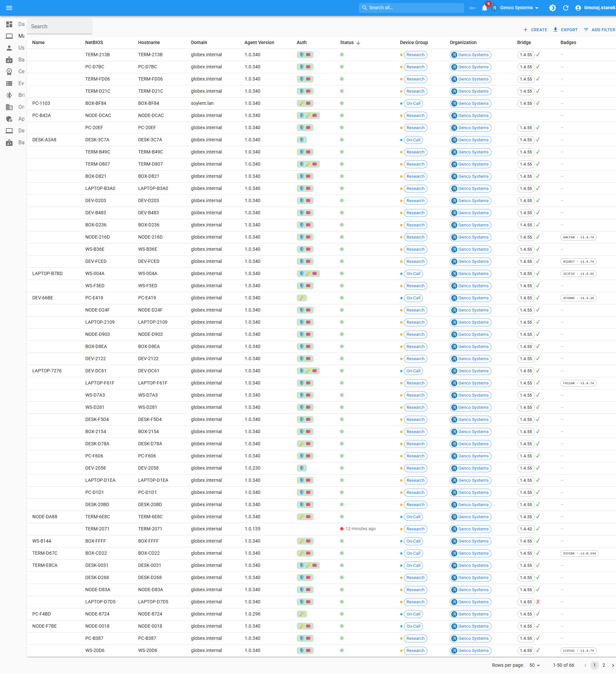
Task: Open the timotej.stanek user account icon
Action: [x=578, y=8]
